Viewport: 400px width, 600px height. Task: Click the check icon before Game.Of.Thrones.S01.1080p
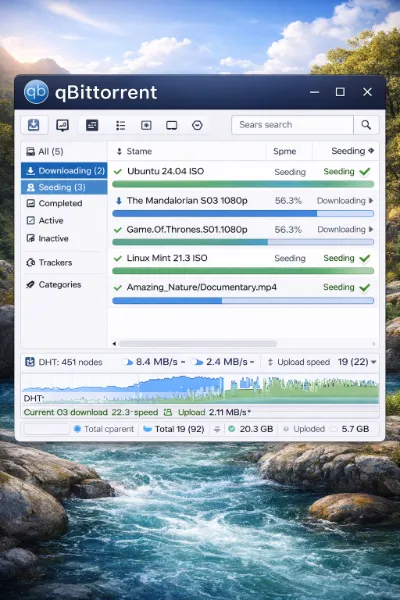(x=118, y=230)
